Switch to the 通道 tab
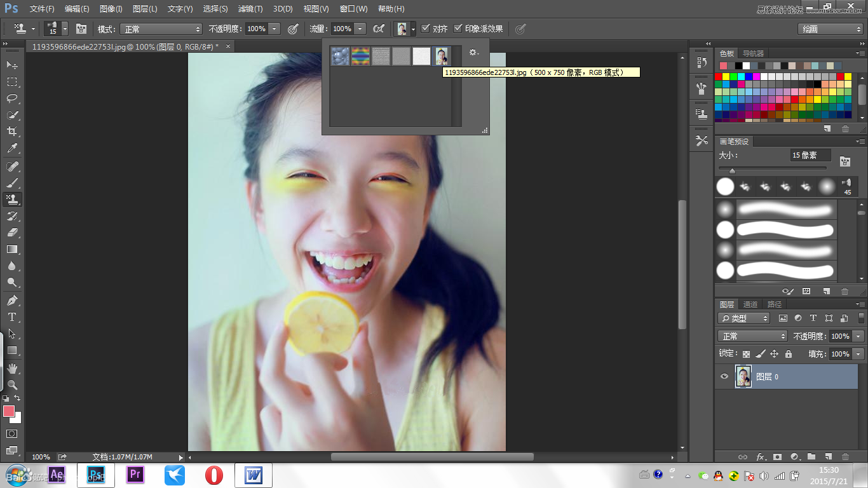Viewport: 868px width, 488px height. (x=750, y=304)
